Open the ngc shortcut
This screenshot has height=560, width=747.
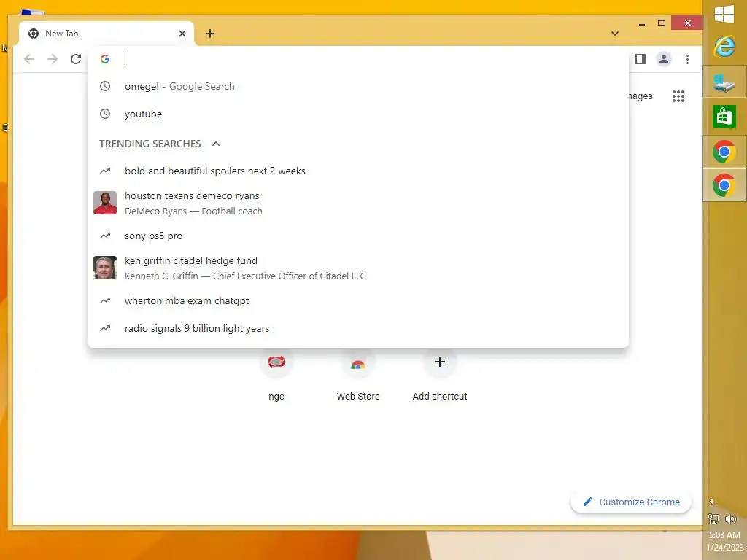tap(276, 376)
